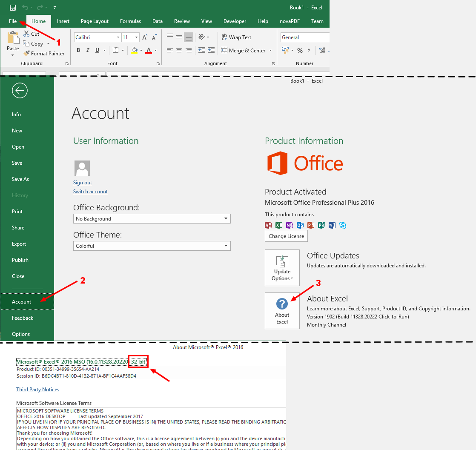Click the About Excel question mark button
The image size is (476, 450).
282,310
